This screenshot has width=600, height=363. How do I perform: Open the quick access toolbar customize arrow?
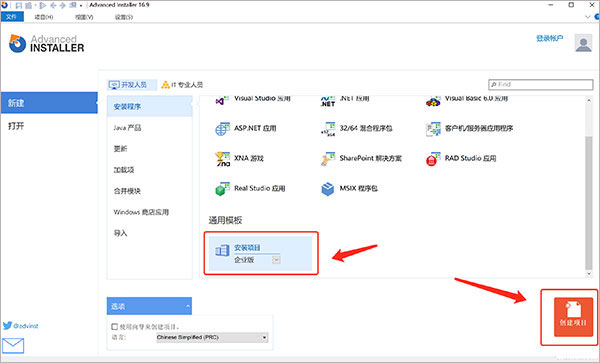point(81,6)
